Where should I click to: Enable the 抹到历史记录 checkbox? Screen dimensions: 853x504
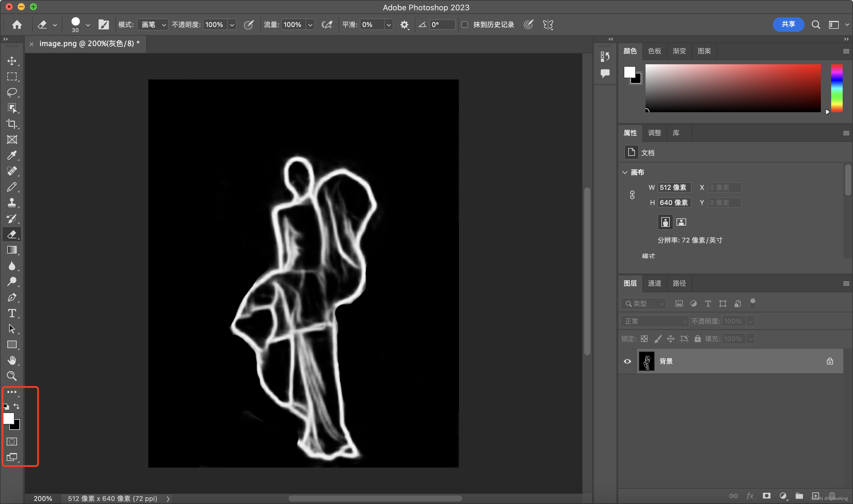click(464, 25)
